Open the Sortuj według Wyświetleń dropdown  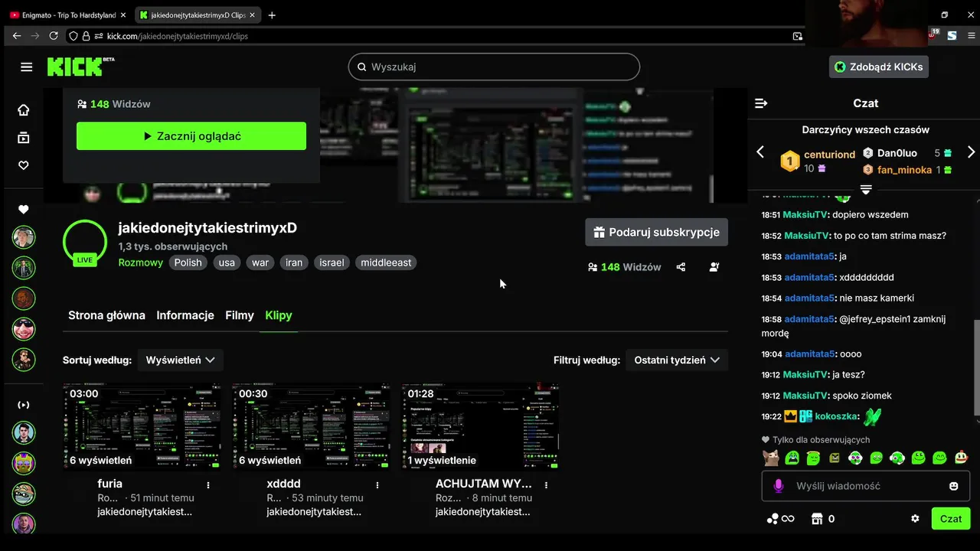point(180,360)
